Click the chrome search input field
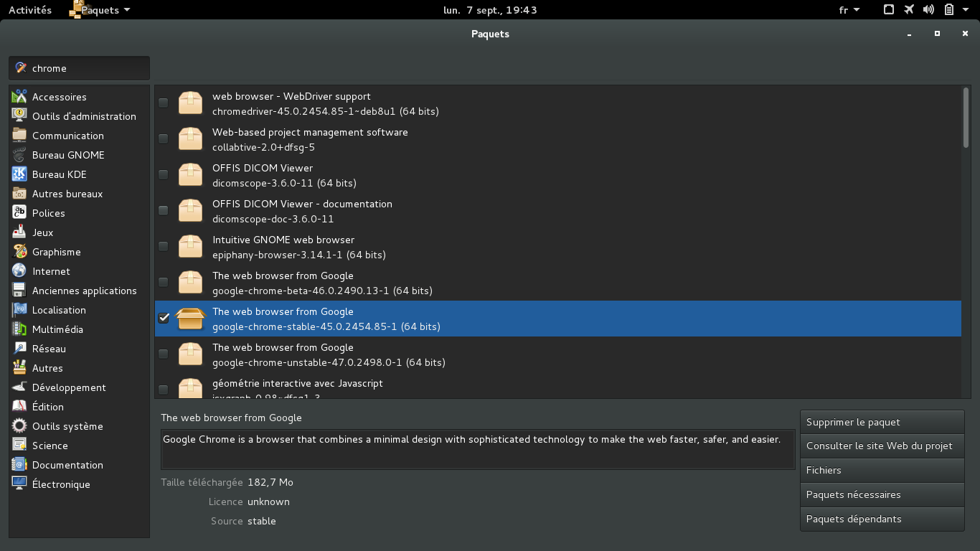 click(86, 68)
